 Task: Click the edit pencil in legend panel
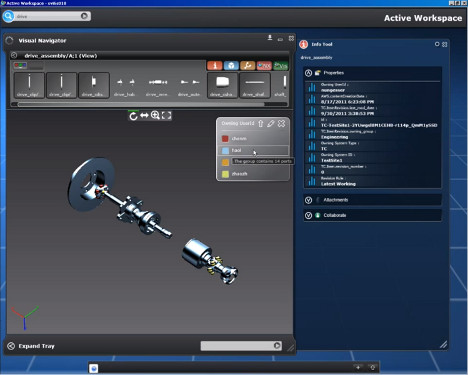coord(271,124)
